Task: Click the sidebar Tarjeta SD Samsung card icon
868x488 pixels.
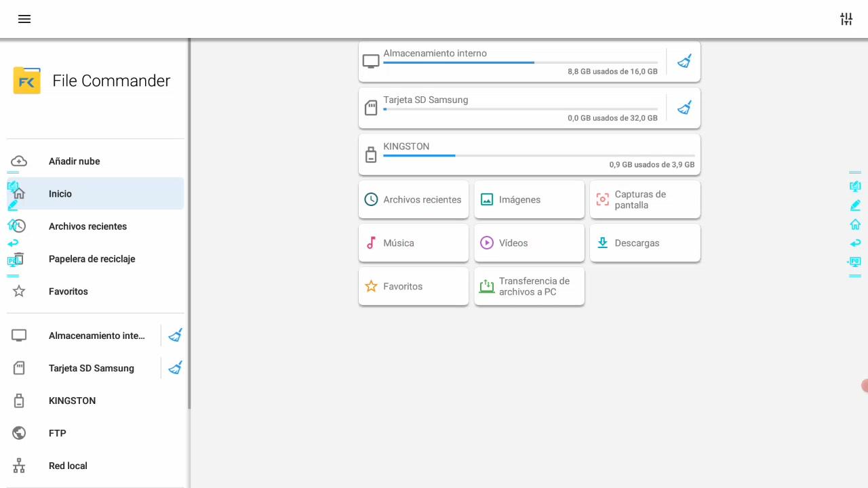Action: [19, 368]
